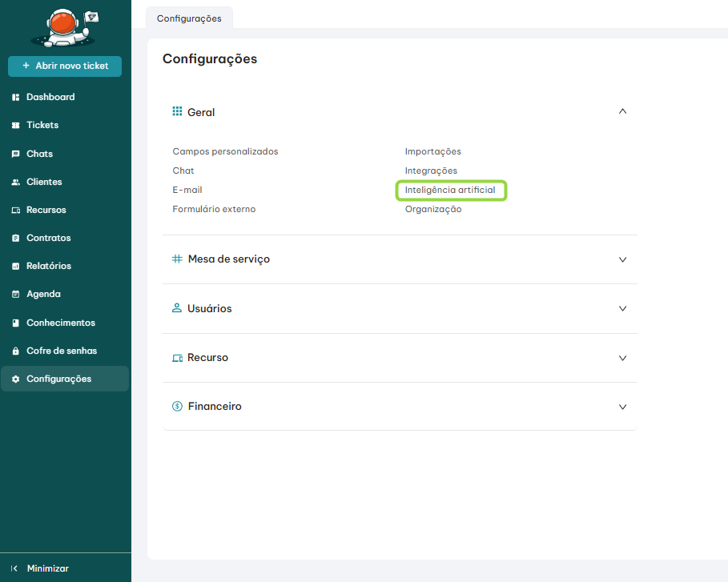Click the Clientes people icon
728x582 pixels.
point(15,182)
